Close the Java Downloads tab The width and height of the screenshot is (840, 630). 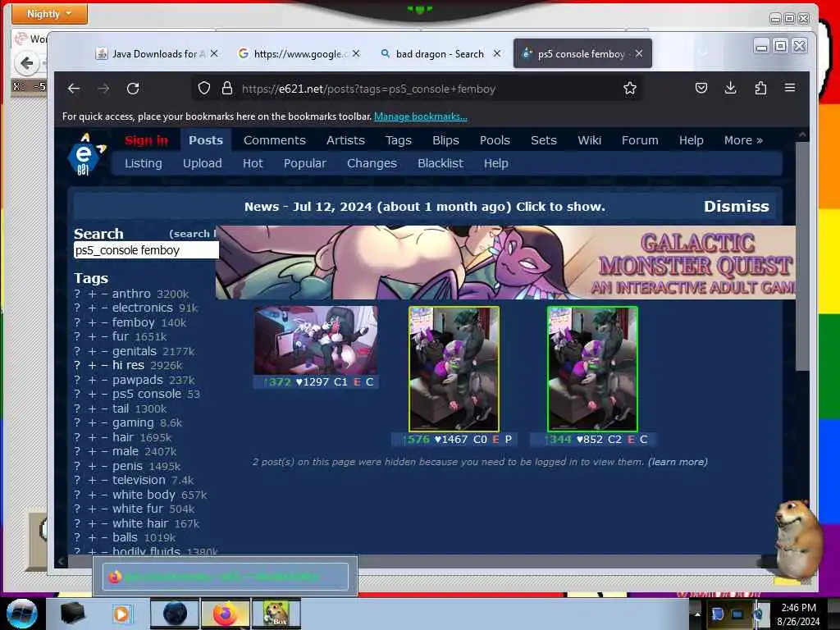(214, 53)
